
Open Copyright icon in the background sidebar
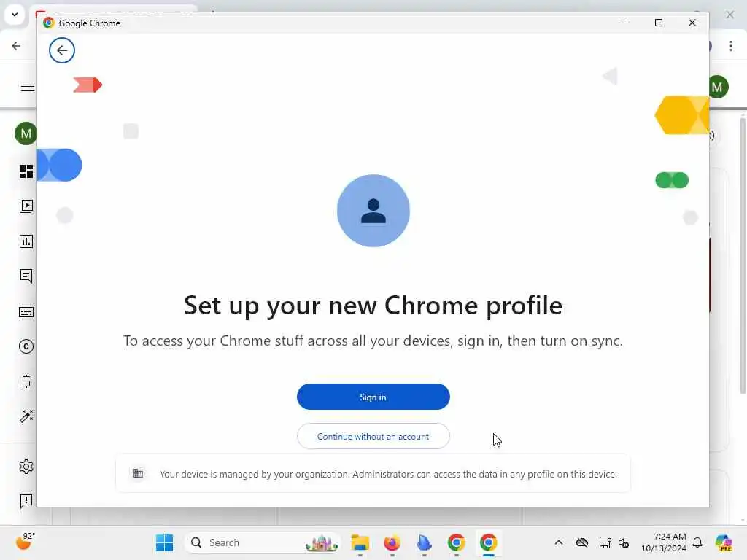click(26, 346)
